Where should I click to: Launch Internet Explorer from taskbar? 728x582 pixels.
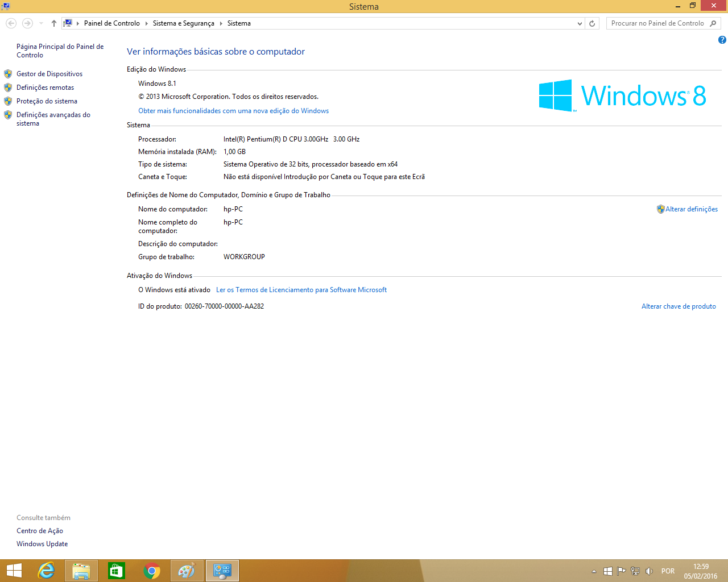click(x=46, y=571)
